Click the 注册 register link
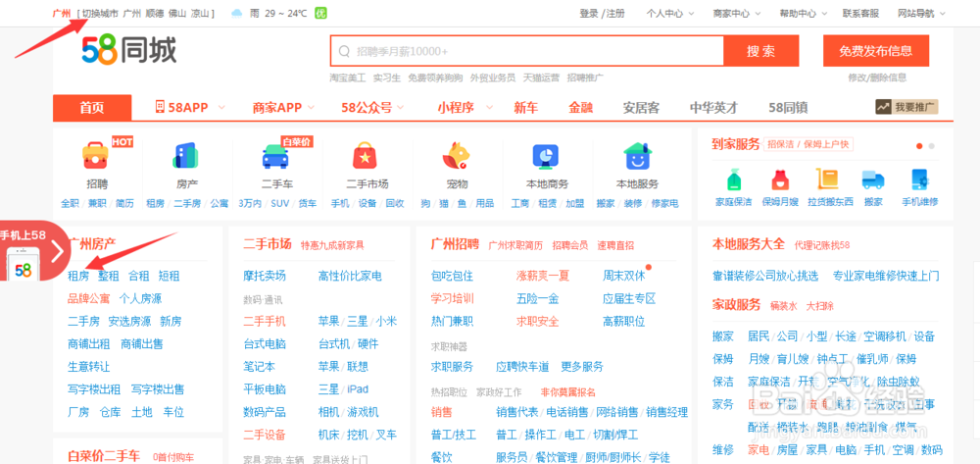980x464 pixels. [x=615, y=13]
